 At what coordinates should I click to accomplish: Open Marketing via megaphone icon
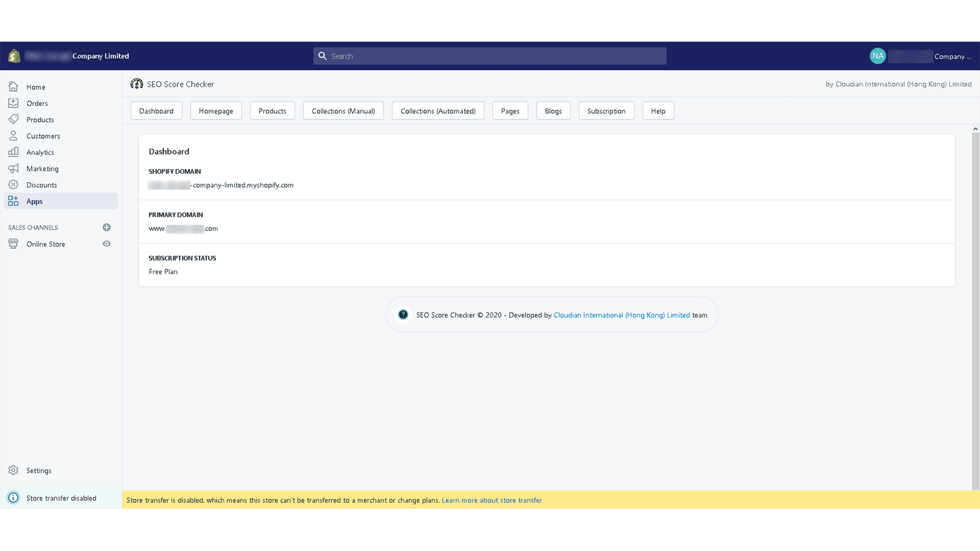click(13, 168)
